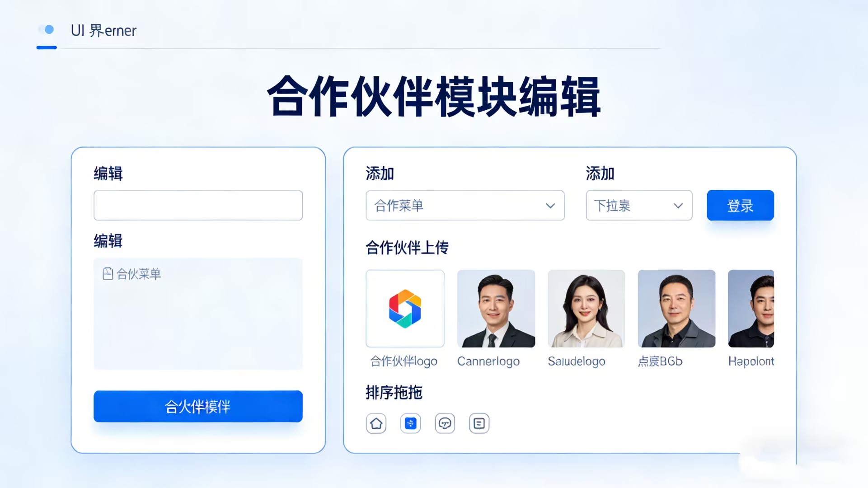
Task: Select the Cannerlogo portrait thumbnail
Action: click(x=496, y=309)
